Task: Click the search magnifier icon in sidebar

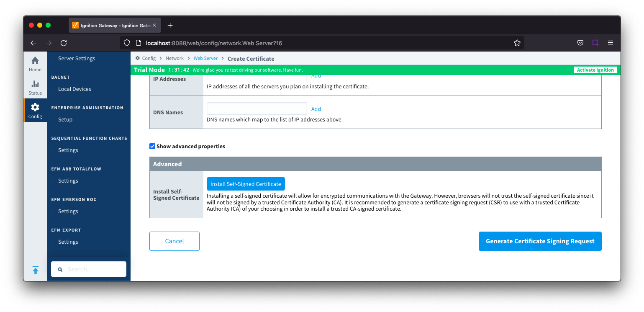Action: (60, 269)
